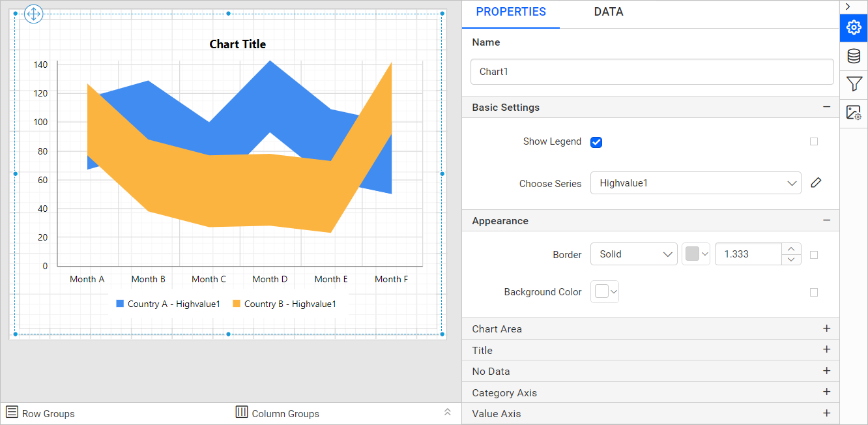Open the Properties gear panel icon

click(x=854, y=27)
